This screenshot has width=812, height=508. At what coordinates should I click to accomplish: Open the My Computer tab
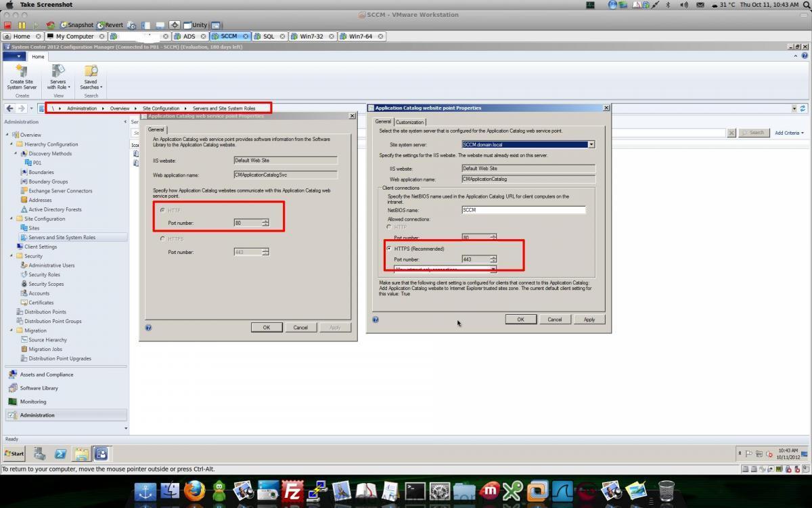(74, 36)
